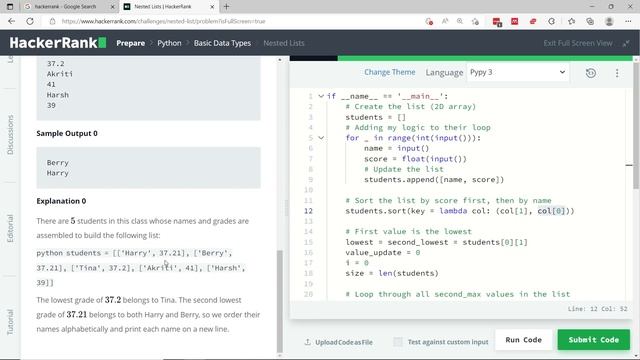Click the code 'size = len(students)'
The image size is (640, 360).
tap(392, 273)
